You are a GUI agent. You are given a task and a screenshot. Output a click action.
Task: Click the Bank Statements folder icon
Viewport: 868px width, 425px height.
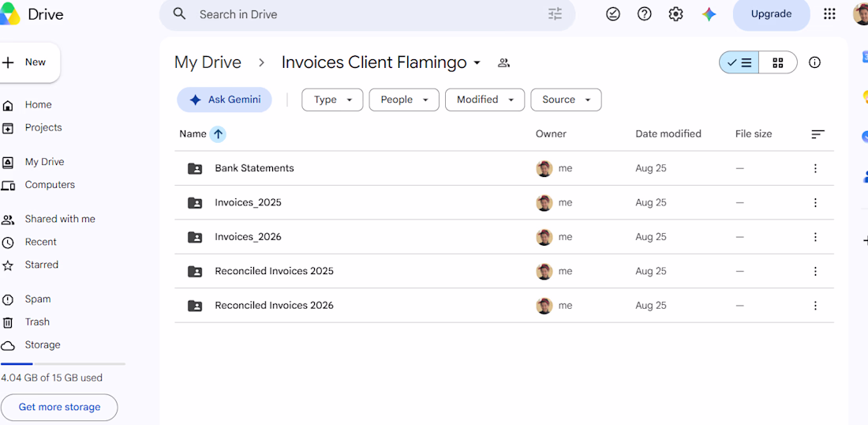tap(195, 168)
